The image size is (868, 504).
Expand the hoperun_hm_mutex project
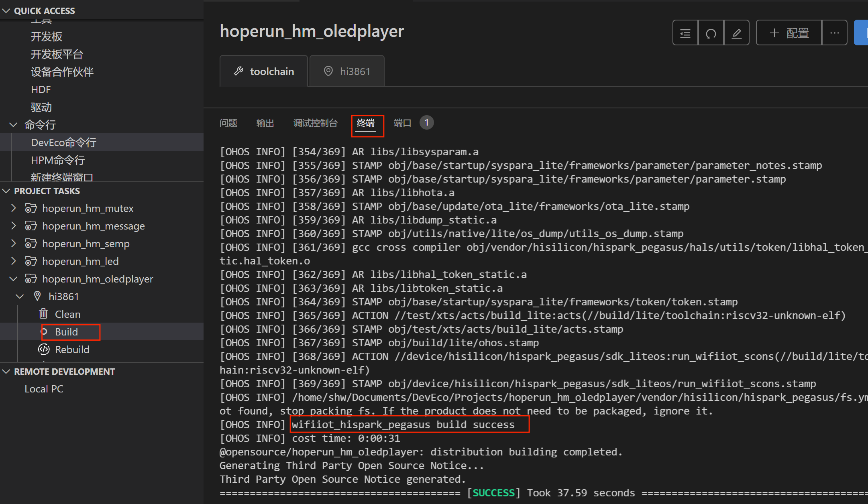[x=13, y=208]
